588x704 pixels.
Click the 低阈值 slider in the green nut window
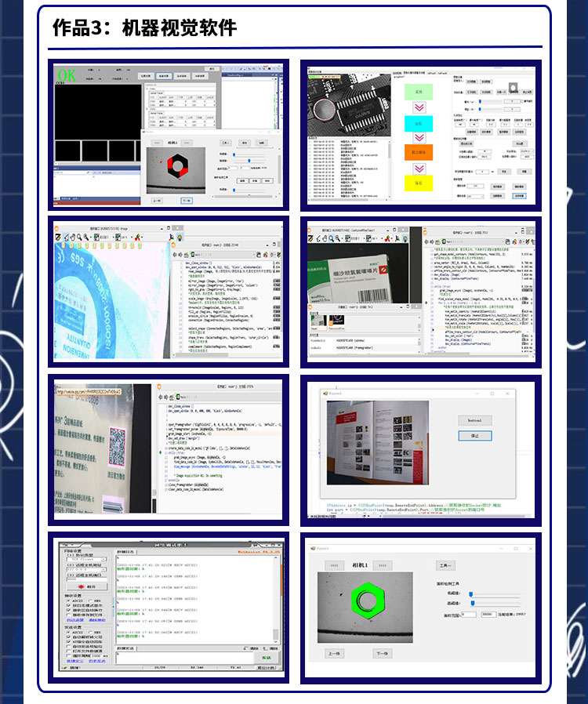coord(472,593)
